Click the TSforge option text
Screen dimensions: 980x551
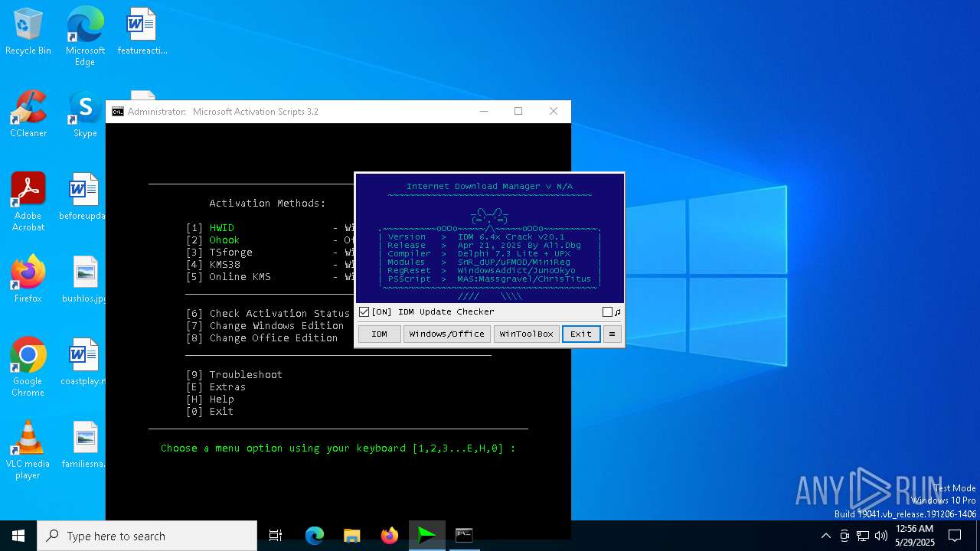230,253
